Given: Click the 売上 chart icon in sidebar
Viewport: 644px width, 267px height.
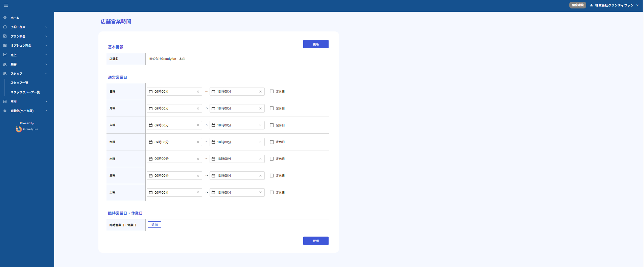Looking at the screenshot, I should 5,55.
